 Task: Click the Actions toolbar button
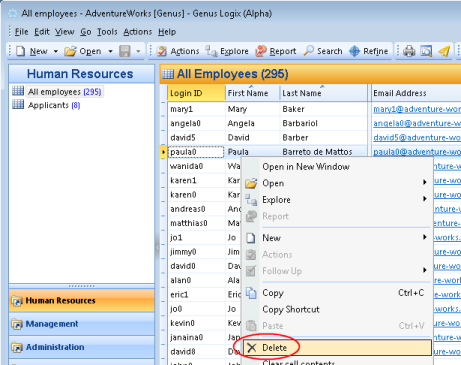(x=178, y=51)
